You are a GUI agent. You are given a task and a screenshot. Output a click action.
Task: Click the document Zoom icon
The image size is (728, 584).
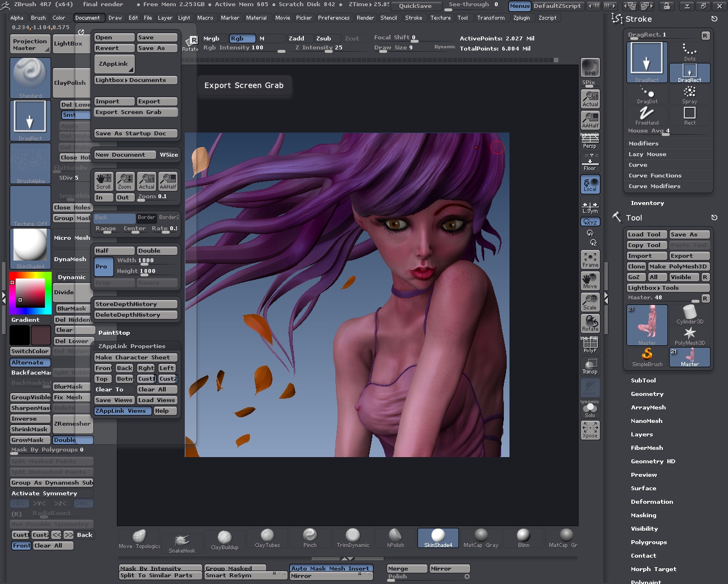(125, 181)
